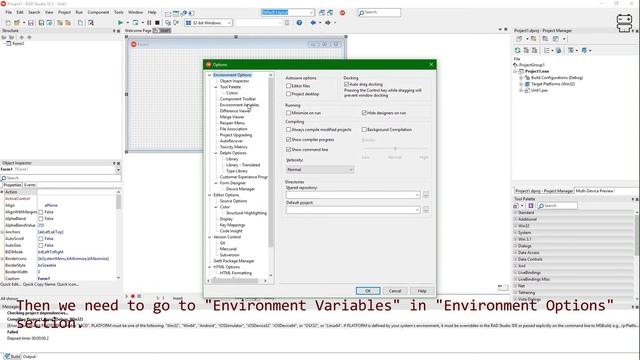Click the blue Back navigation arrow
640x360 pixels.
(313, 23)
